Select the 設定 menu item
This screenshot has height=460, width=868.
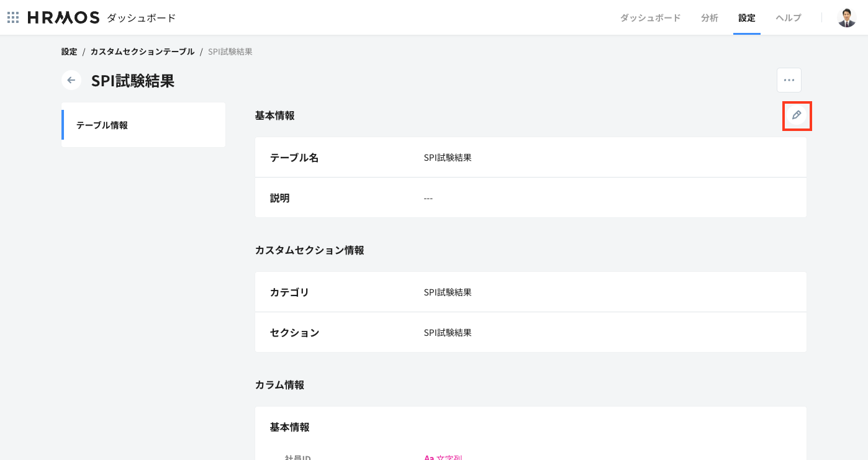[x=746, y=18]
